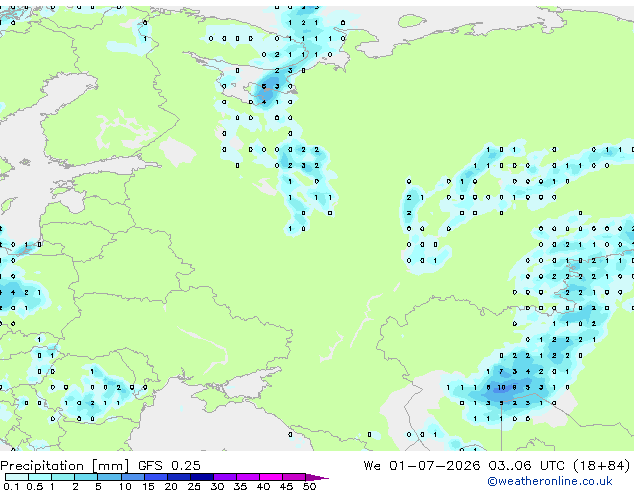The width and height of the screenshot is (634, 490).
Task: Click the 'We 01-07-2026' date text
Action: (x=422, y=466)
